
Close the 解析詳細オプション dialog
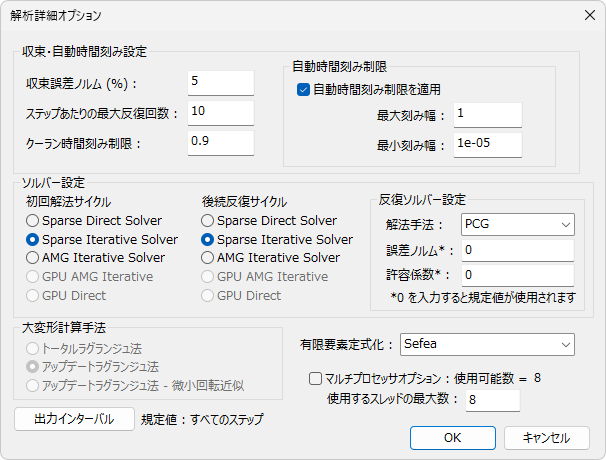pyautogui.click(x=590, y=15)
